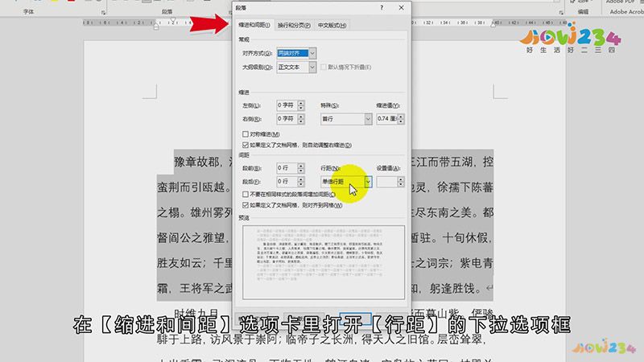
Task: Decrease 段后 spacing after down arrow
Action: pos(301,184)
